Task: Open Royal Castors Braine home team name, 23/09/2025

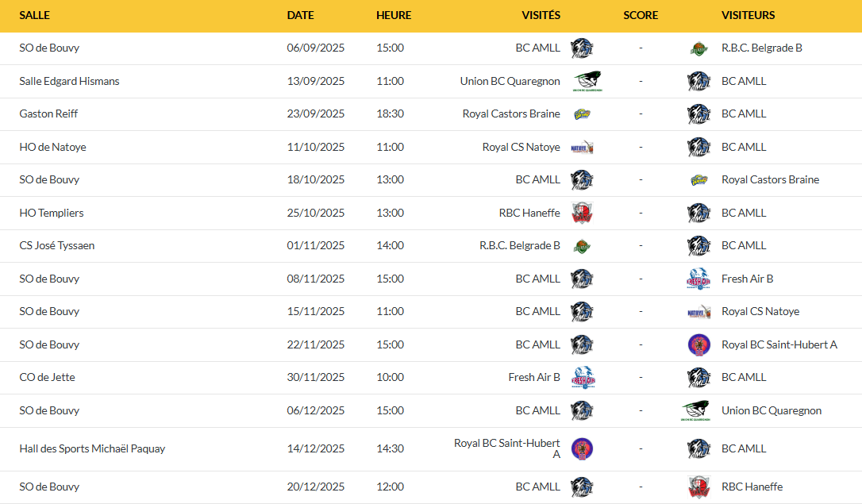Action: [511, 113]
